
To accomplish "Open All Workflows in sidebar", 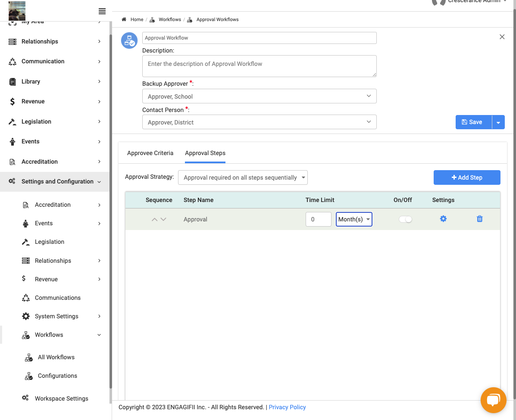I will tap(56, 357).
